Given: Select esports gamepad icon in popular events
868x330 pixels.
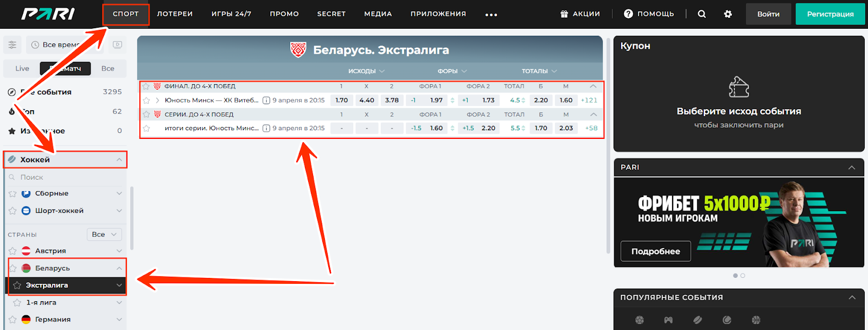Looking at the screenshot, I should point(668,320).
